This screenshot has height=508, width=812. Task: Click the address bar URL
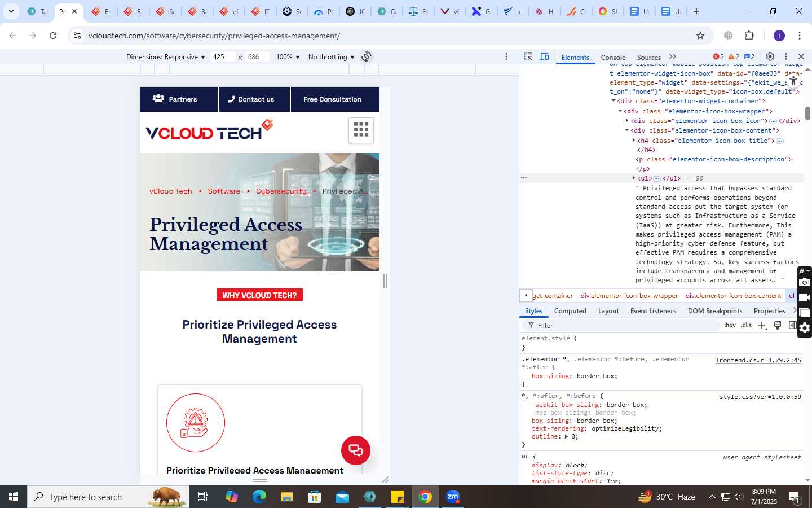214,36
